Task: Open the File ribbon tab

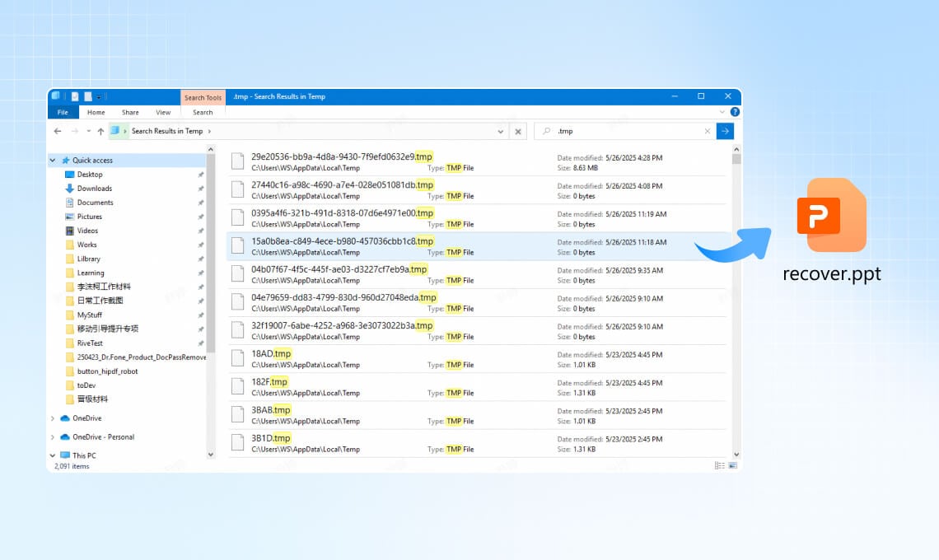Action: [x=63, y=112]
